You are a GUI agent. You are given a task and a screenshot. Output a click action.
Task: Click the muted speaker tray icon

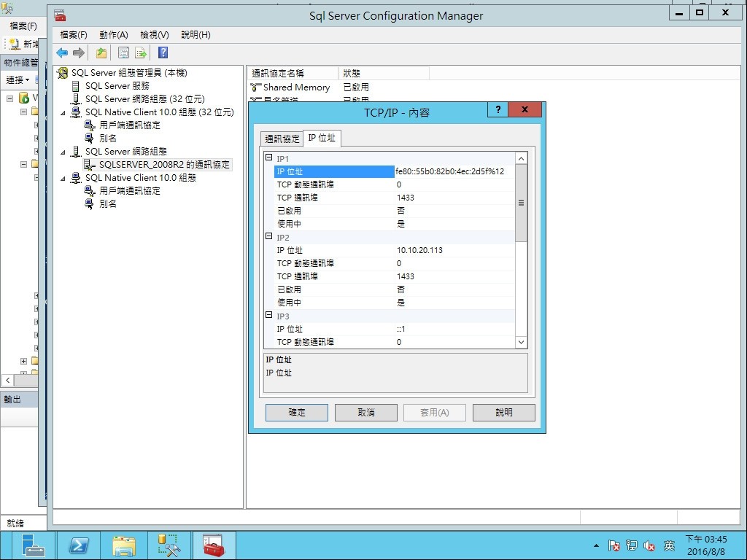tap(649, 545)
